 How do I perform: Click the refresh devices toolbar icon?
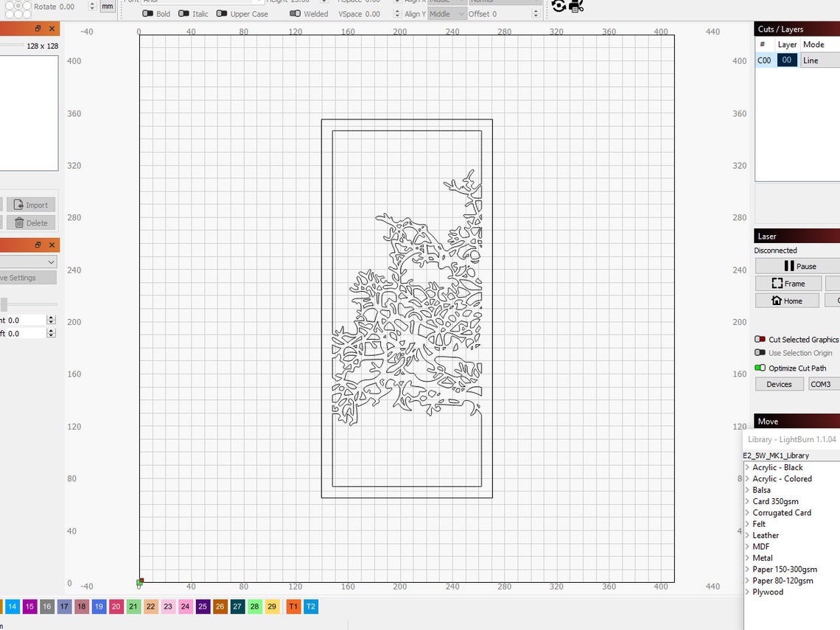pyautogui.click(x=559, y=6)
